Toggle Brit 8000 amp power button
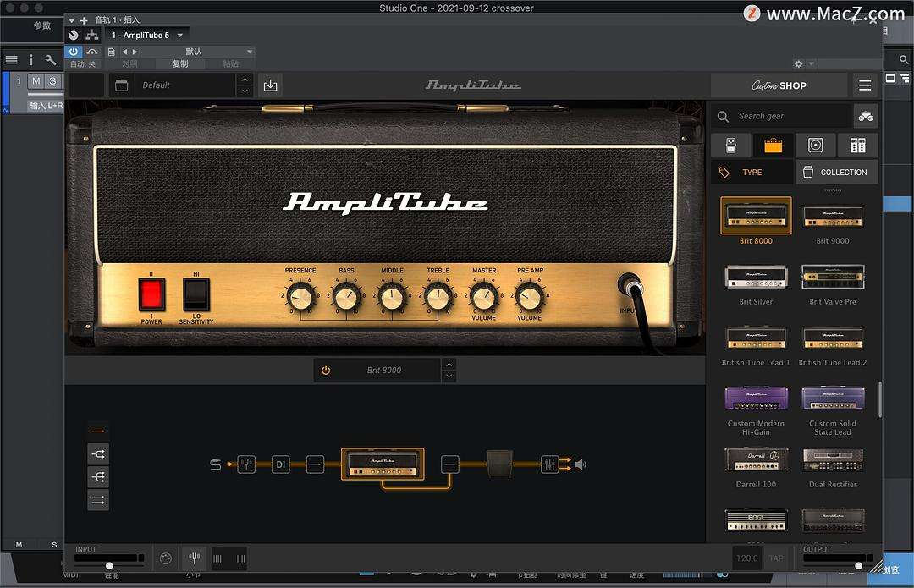 pyautogui.click(x=326, y=370)
